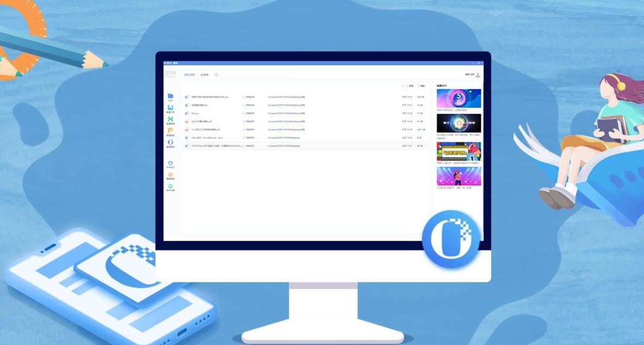This screenshot has height=345, width=644.
Task: Switch to the first recent-files tab
Action: (189, 74)
